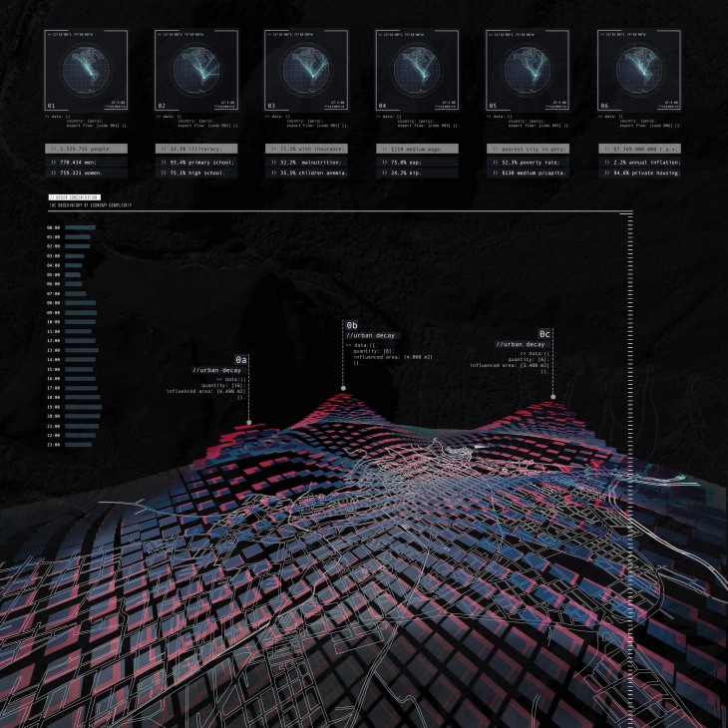Select globe panel 02
Image resolution: width=728 pixels, height=728 pixels.
coord(196,70)
